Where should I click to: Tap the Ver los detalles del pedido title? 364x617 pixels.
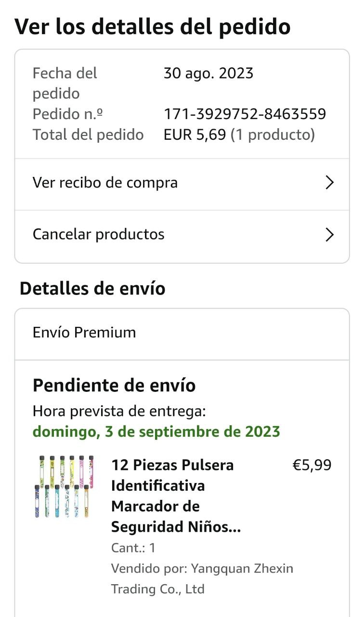tap(153, 27)
